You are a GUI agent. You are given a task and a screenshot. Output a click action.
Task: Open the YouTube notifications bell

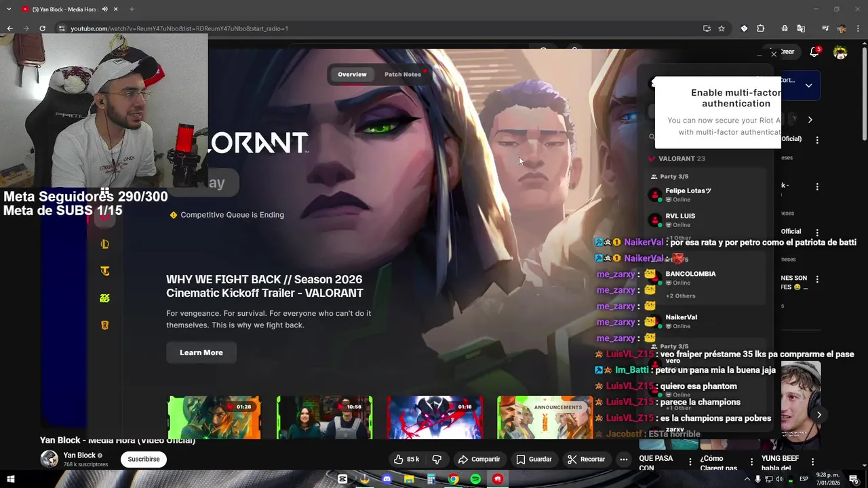[814, 52]
